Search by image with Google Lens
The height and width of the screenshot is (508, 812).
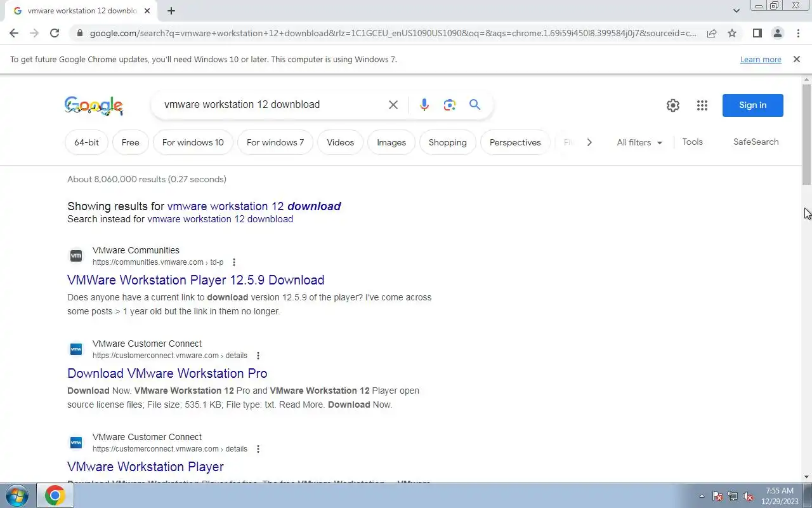(450, 105)
